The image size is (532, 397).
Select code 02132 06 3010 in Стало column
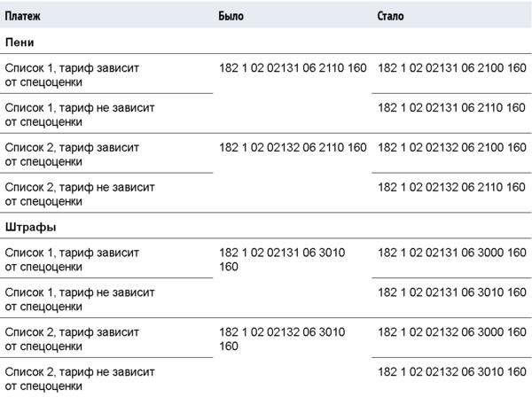[451, 372]
